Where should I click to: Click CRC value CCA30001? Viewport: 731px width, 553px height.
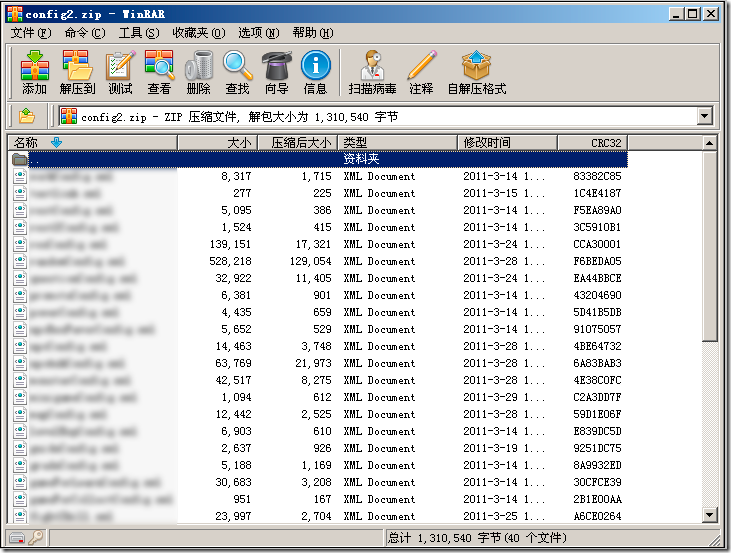click(597, 244)
